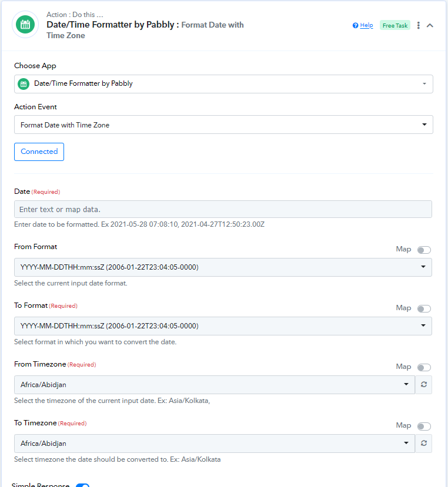Click the Date input field
The image size is (448, 487).
(223, 209)
